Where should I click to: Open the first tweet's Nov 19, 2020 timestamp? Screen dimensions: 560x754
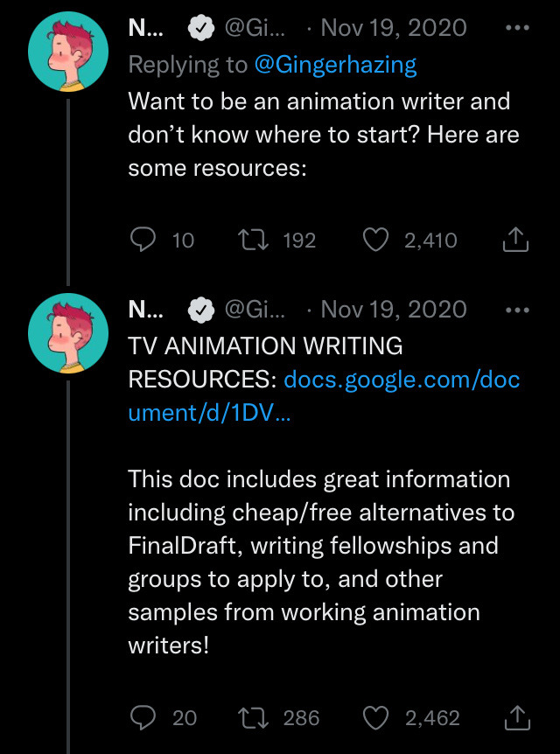click(x=394, y=28)
